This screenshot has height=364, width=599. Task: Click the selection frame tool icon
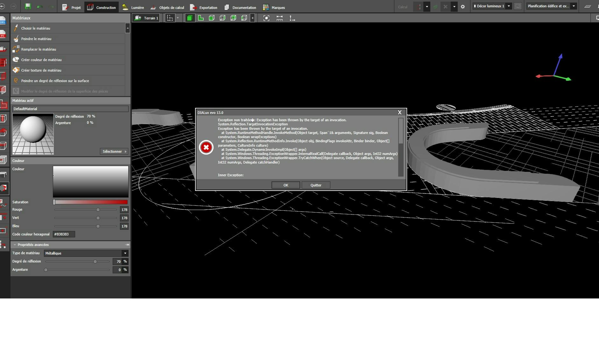(170, 18)
